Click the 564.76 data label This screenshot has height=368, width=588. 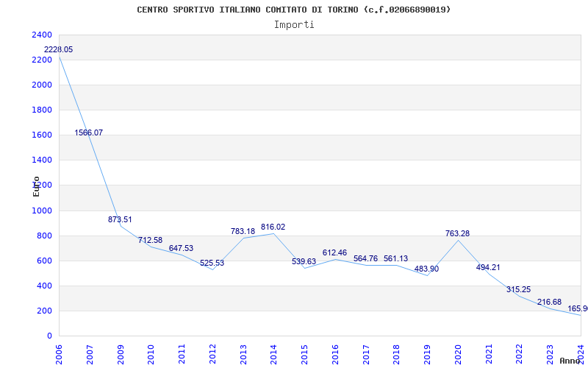[365, 259]
